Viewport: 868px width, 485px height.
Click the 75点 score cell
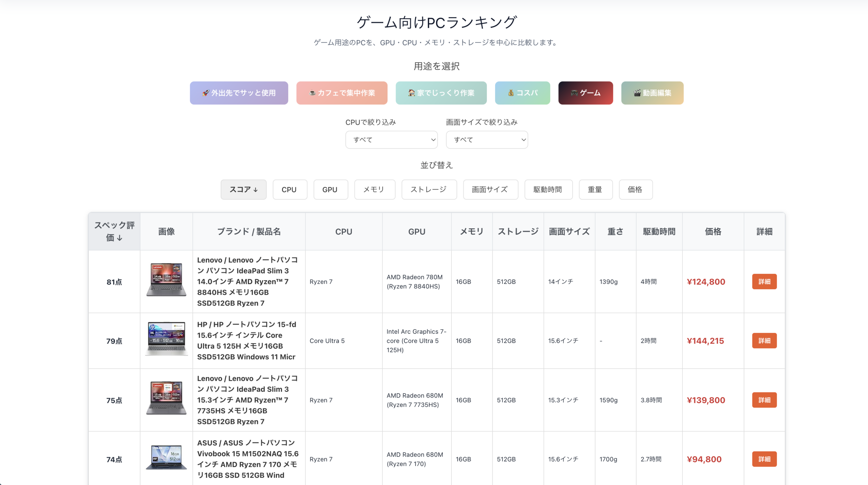pos(114,400)
